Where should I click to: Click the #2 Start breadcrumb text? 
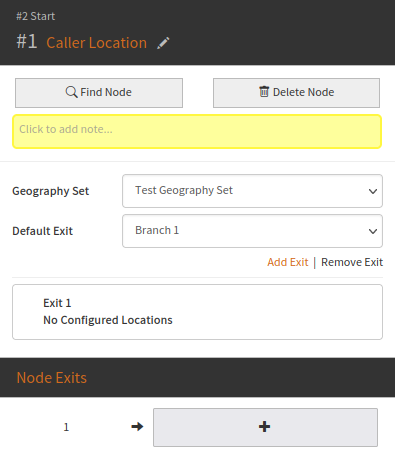36,16
